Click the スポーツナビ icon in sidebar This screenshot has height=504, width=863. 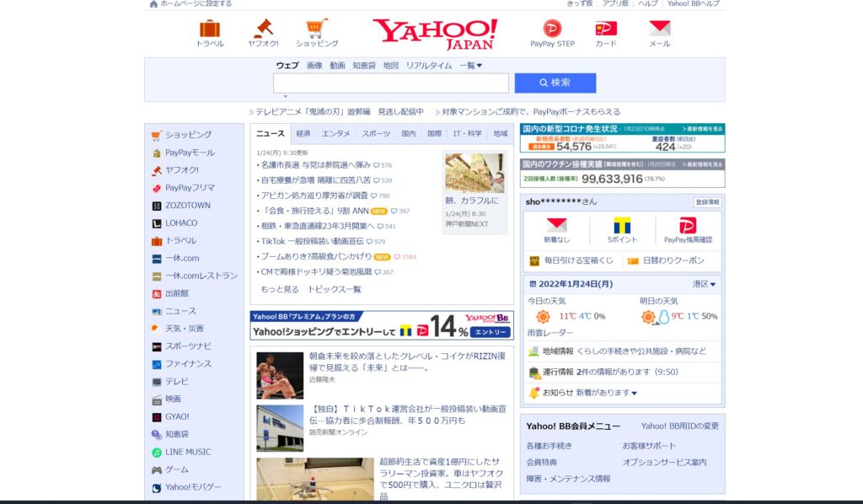coord(156,346)
